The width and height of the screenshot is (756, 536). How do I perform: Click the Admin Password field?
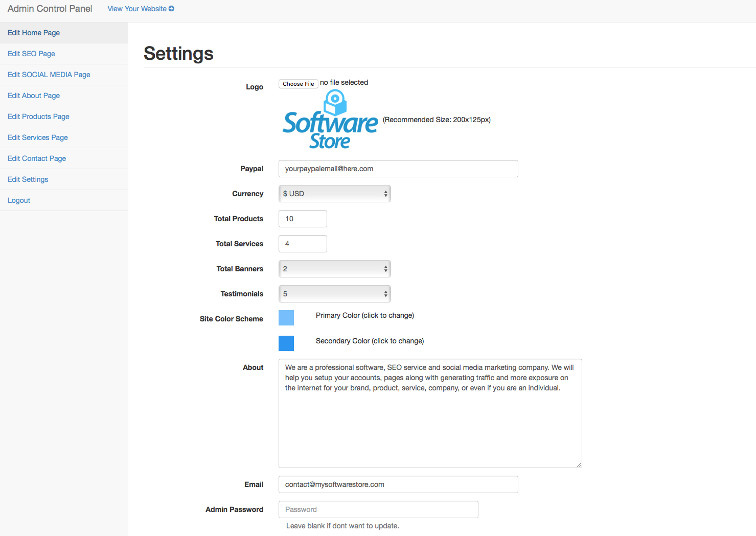pos(378,509)
